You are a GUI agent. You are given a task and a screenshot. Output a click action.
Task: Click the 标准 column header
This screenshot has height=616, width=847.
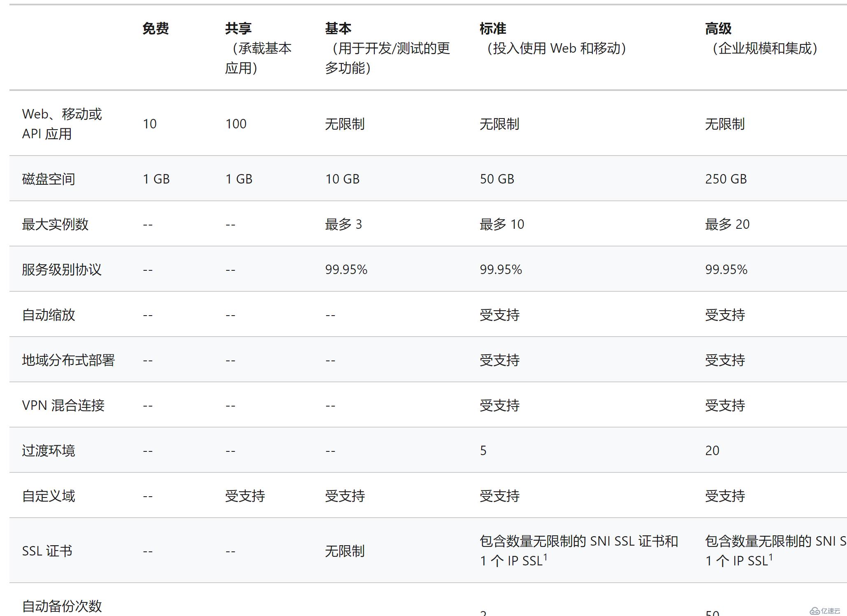[x=493, y=29]
